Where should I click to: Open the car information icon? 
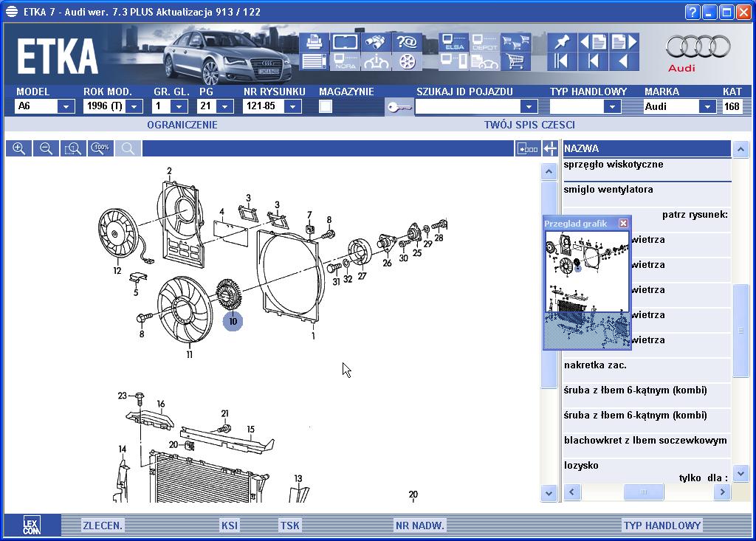[x=375, y=62]
